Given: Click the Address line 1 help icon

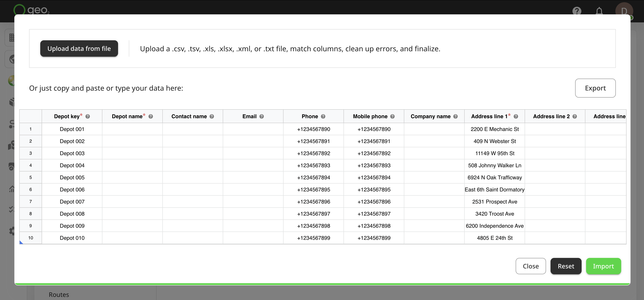Looking at the screenshot, I should (516, 116).
